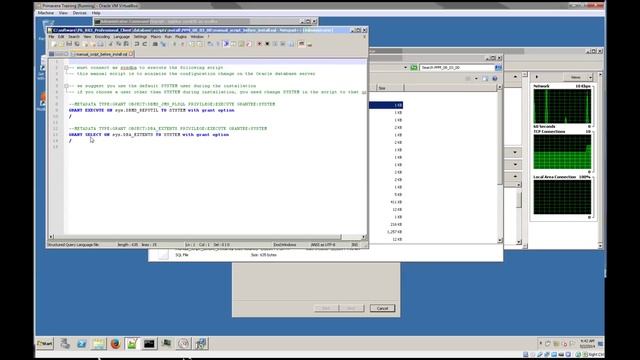Select the highlighted 1 KB file row in Explorer
The height and width of the screenshot is (360, 640).
coord(386,105)
